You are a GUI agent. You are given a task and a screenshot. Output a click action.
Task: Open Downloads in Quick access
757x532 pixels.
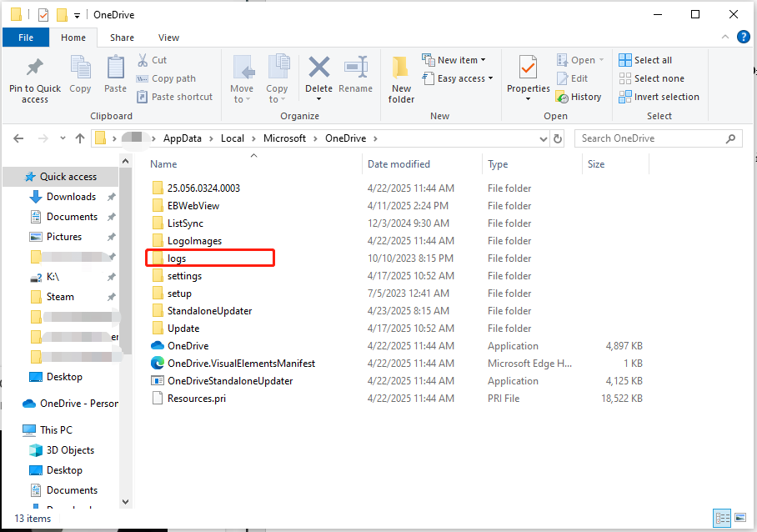(x=71, y=197)
